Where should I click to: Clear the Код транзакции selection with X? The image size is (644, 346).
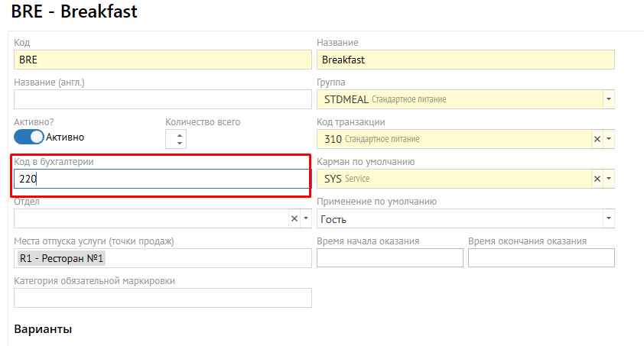[597, 139]
